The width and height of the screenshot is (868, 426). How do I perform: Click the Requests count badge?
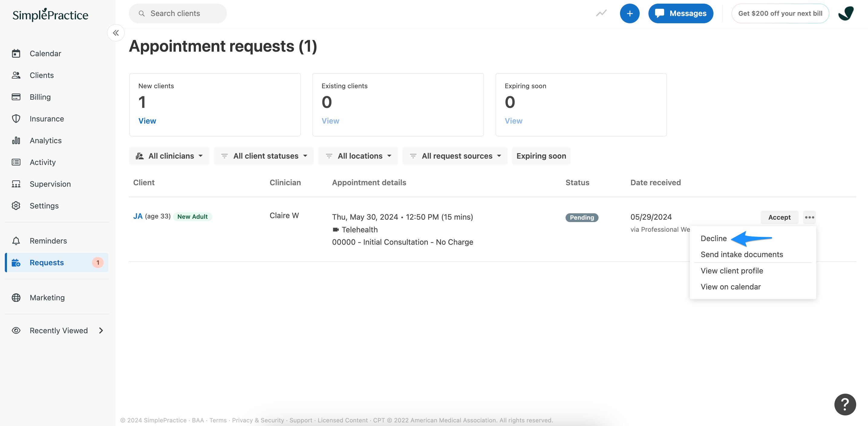pos(98,263)
